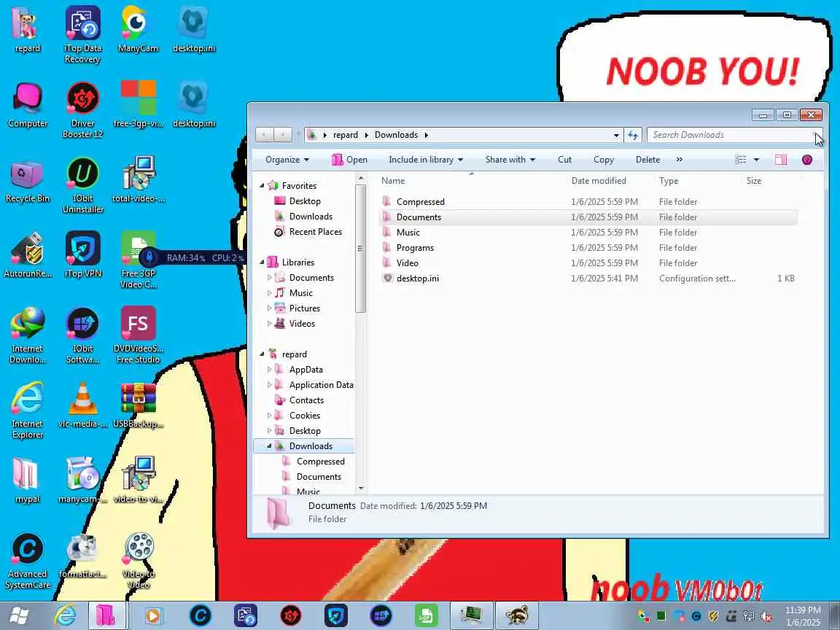Open the Include in library dropdown
Screen dimensions: 840x630
426,160
